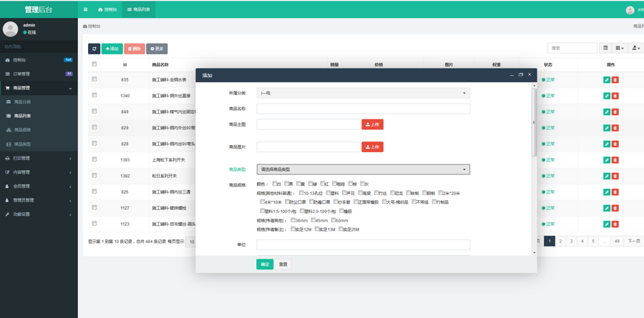Tick the 60mm spec checkbox

click(x=333, y=220)
